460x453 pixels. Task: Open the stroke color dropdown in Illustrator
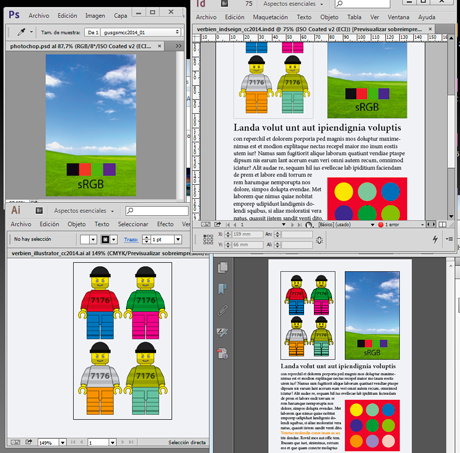tap(114, 239)
